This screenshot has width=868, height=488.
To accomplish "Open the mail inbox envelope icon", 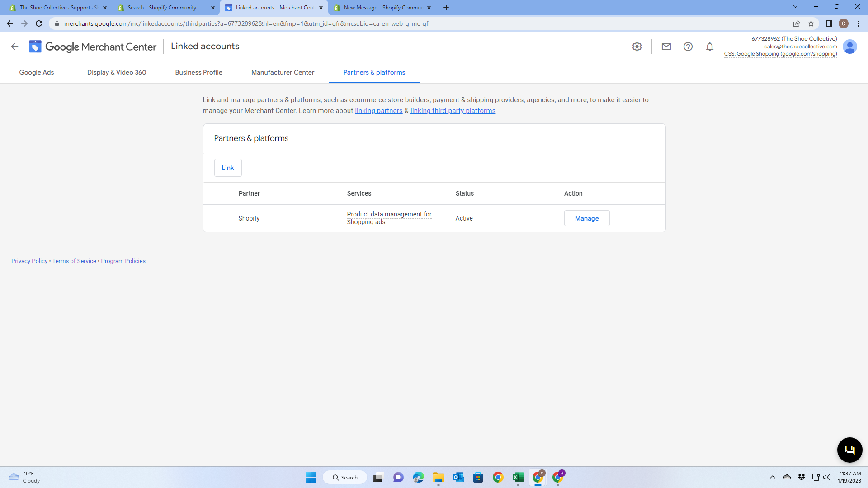I will (x=666, y=47).
